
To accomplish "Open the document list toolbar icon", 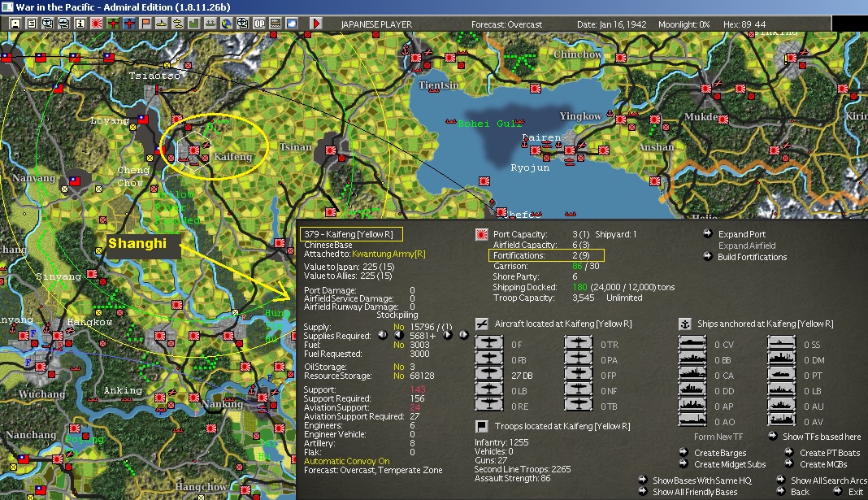I will (x=32, y=24).
